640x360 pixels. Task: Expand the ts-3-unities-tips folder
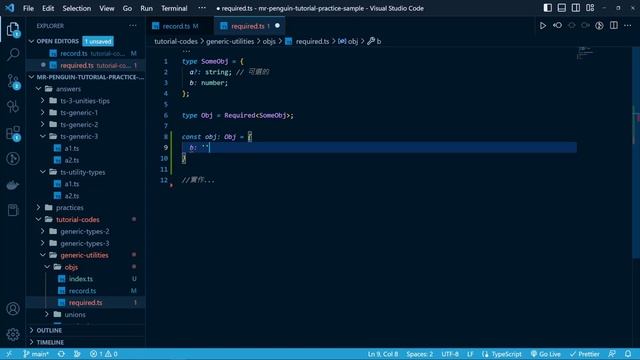pyautogui.click(x=85, y=100)
